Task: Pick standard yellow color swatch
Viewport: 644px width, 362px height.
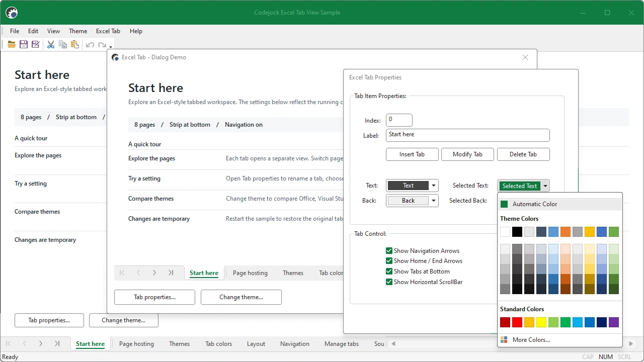Action: [x=541, y=322]
